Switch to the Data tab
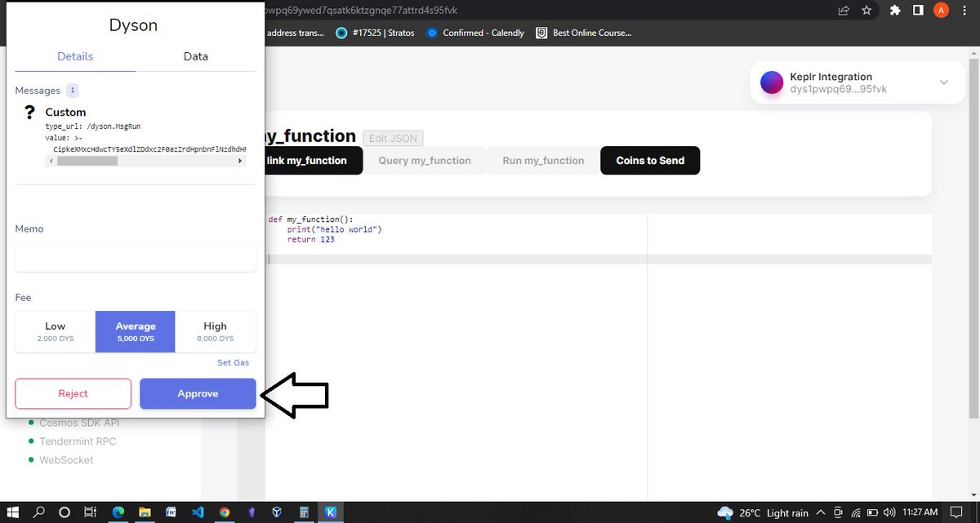980x523 pixels. (x=196, y=56)
